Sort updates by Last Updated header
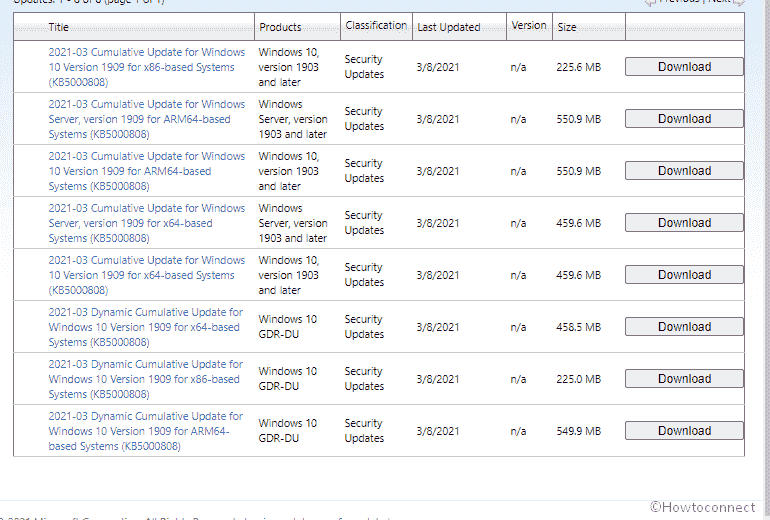This screenshot has height=520, width=770. 448,27
